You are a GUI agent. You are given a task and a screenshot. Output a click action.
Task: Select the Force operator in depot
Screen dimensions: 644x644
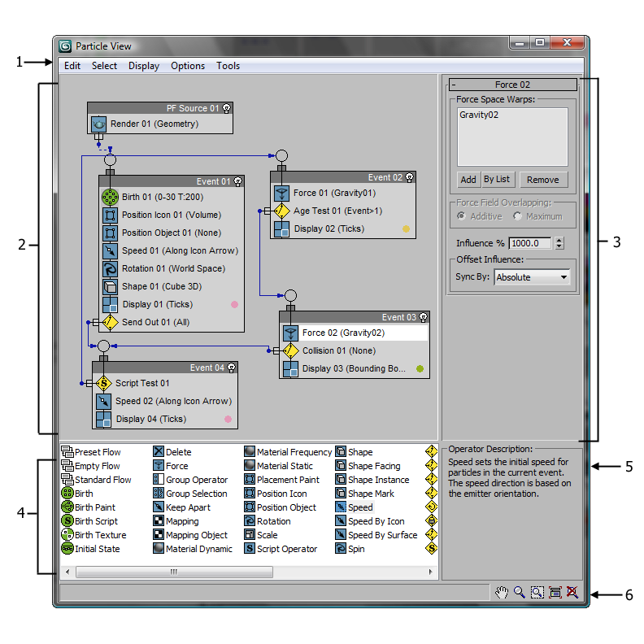click(171, 466)
